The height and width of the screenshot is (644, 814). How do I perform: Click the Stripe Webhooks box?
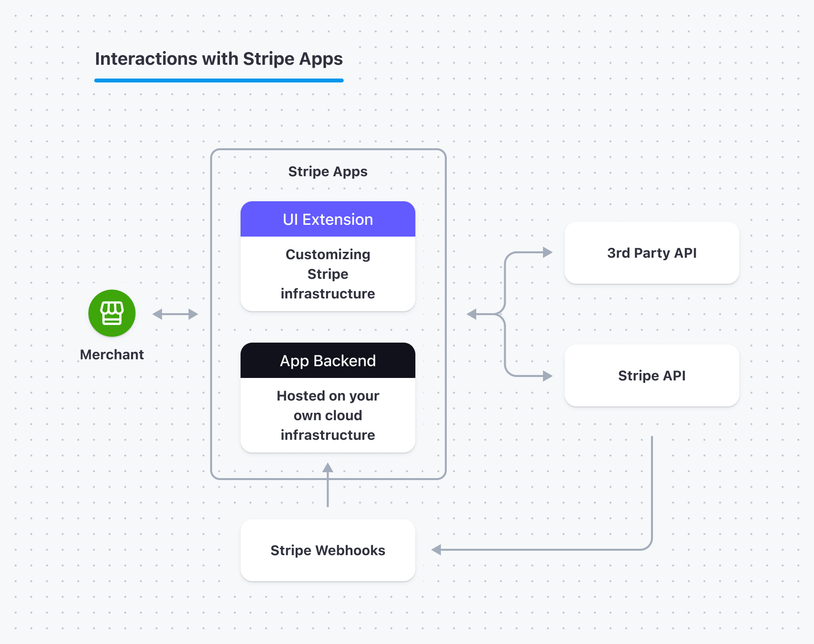pyautogui.click(x=328, y=550)
